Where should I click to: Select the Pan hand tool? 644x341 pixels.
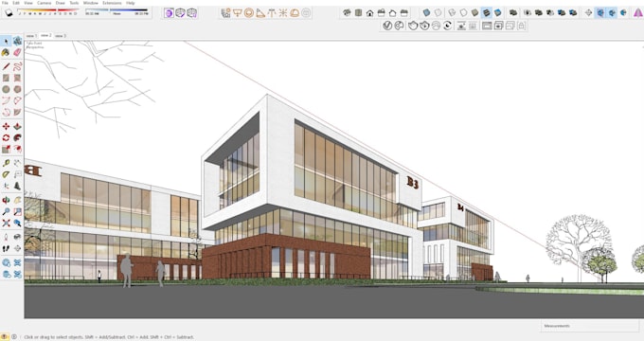click(17, 200)
